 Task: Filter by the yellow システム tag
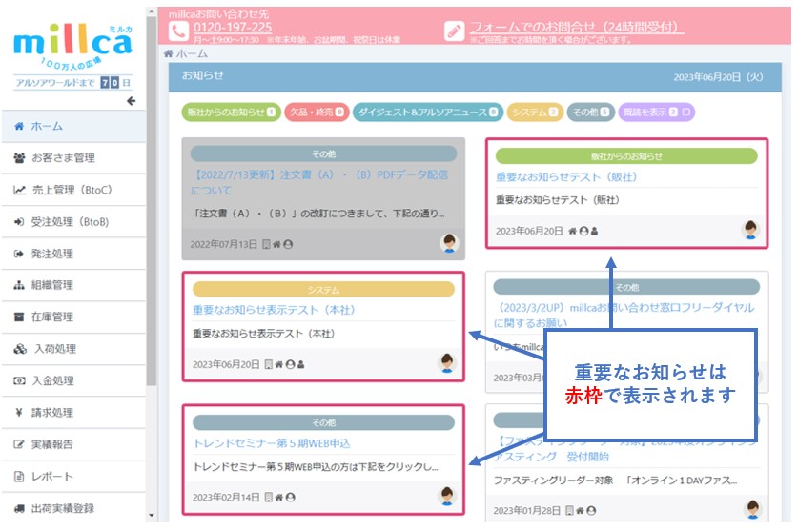pos(534,113)
